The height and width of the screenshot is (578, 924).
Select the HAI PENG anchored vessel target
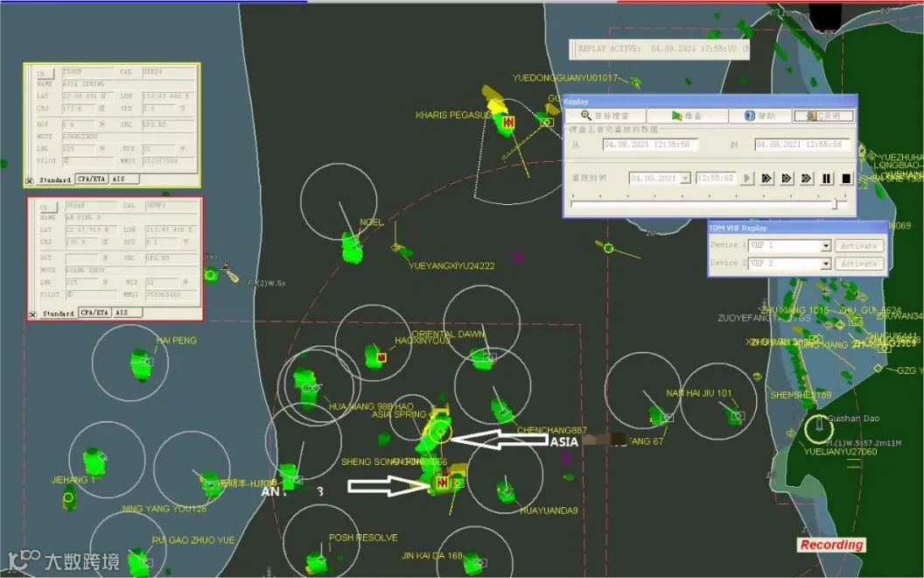tap(142, 364)
